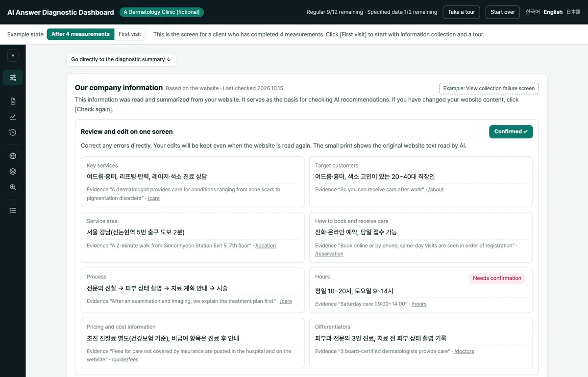Open the trend chart icon in sidebar
This screenshot has height=377, width=588.
(x=13, y=117)
